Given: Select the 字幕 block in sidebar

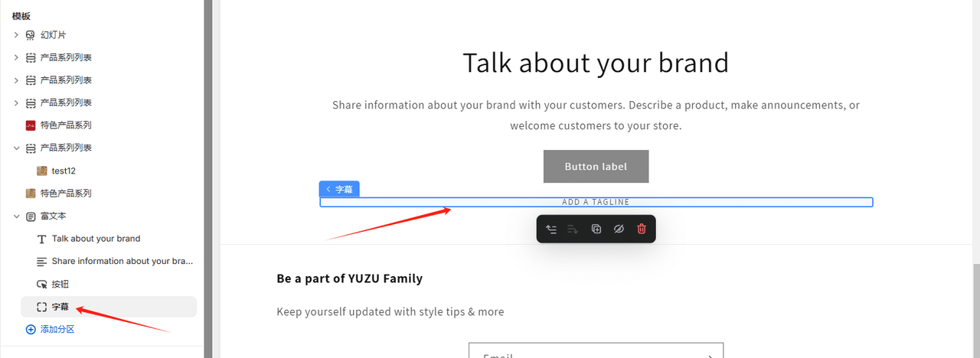Looking at the screenshot, I should (109, 307).
